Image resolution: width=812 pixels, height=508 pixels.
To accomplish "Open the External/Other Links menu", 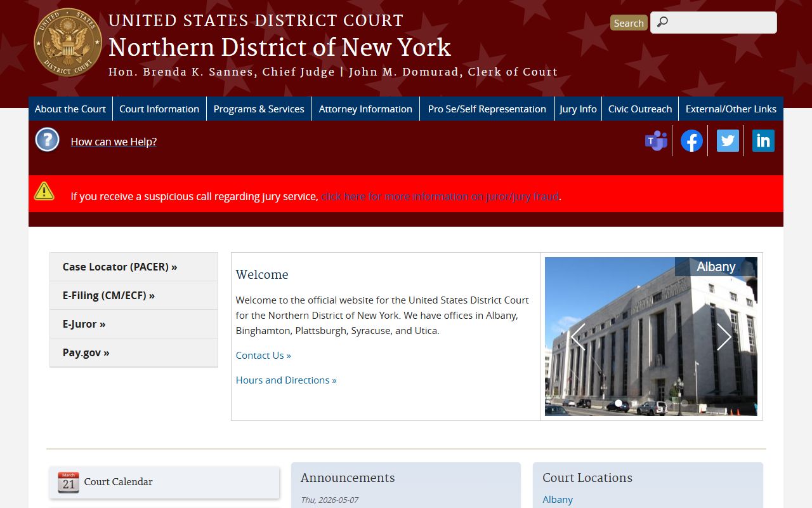I will [x=731, y=109].
